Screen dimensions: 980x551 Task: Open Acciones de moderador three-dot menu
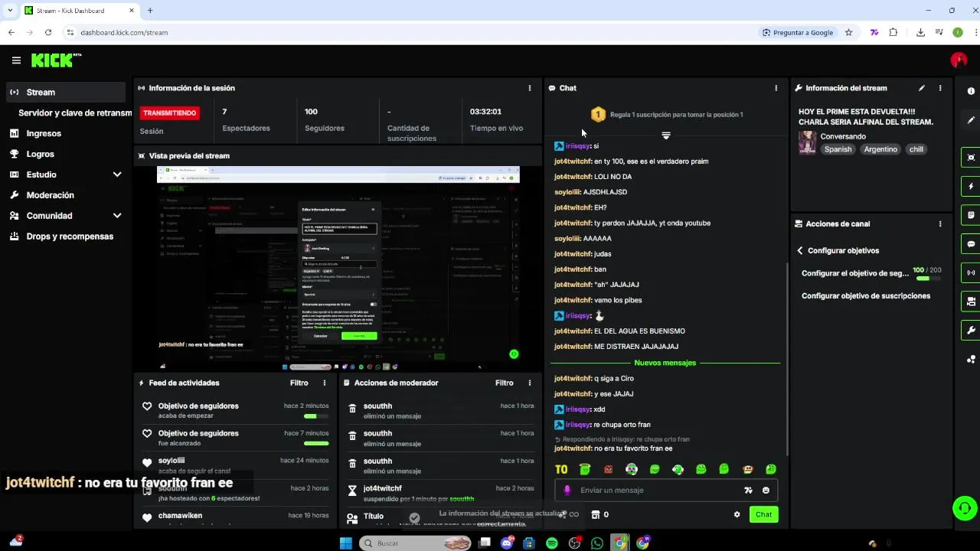point(529,383)
